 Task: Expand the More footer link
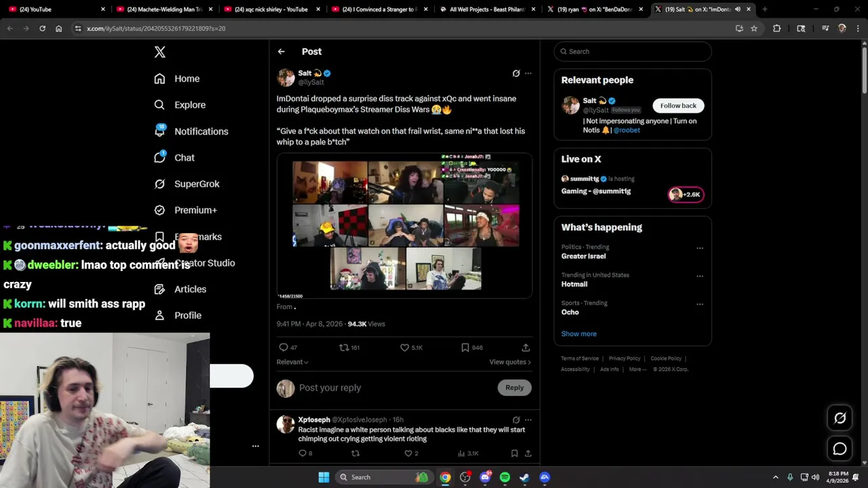(637, 369)
